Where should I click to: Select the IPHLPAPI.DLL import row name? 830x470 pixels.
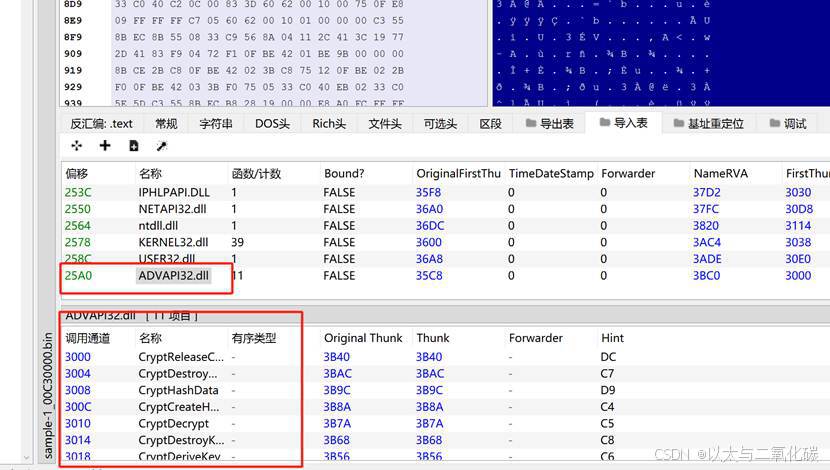[x=174, y=192]
